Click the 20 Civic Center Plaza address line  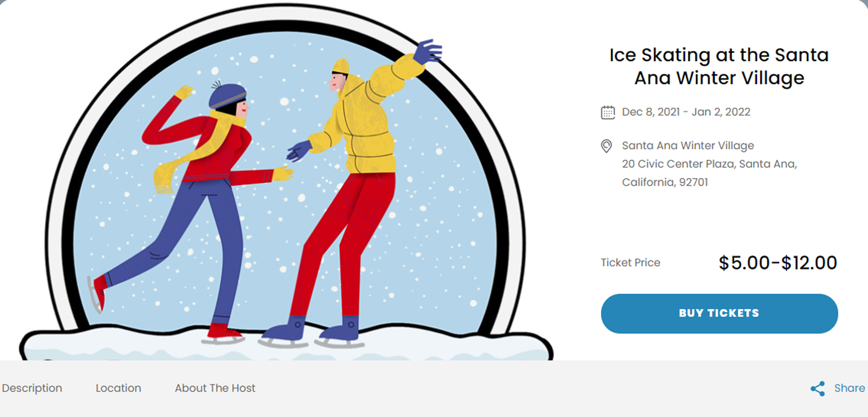(x=709, y=164)
